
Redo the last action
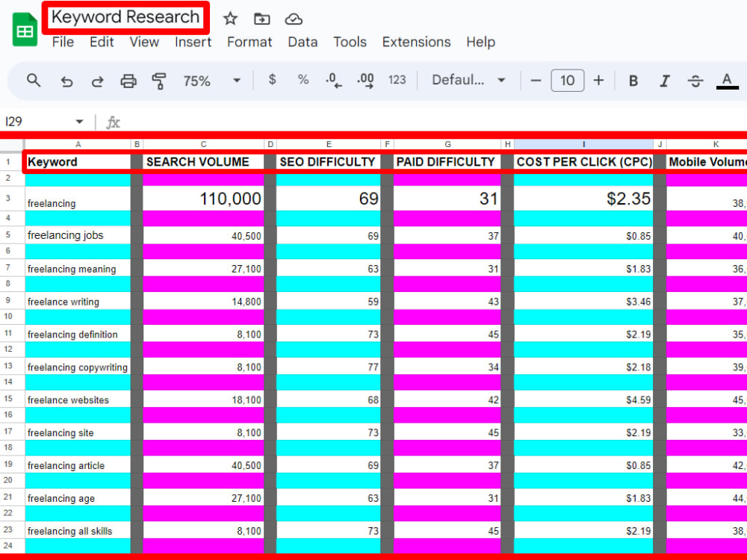coord(97,81)
